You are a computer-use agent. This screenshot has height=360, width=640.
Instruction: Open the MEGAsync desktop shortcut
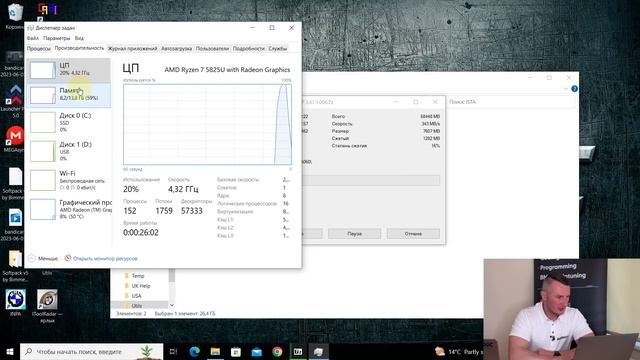pyautogui.click(x=15, y=140)
